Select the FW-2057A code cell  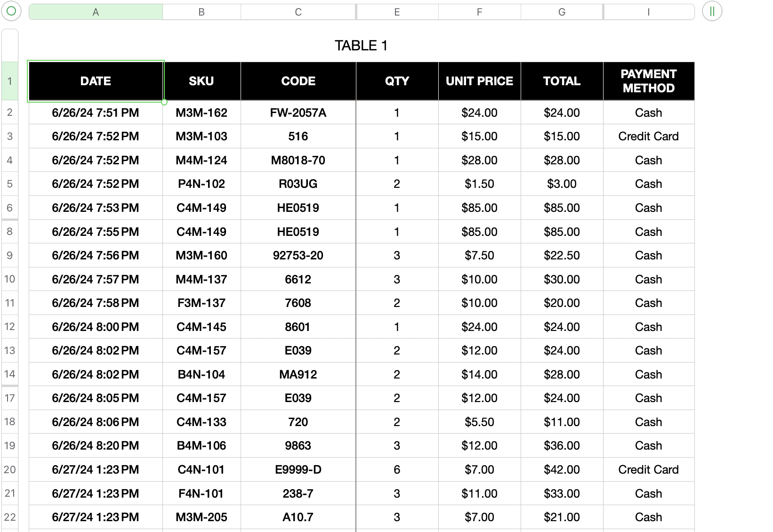tap(298, 113)
